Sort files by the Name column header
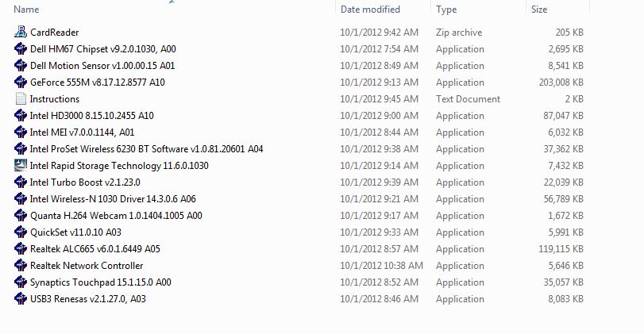644x334 pixels. (26, 9)
